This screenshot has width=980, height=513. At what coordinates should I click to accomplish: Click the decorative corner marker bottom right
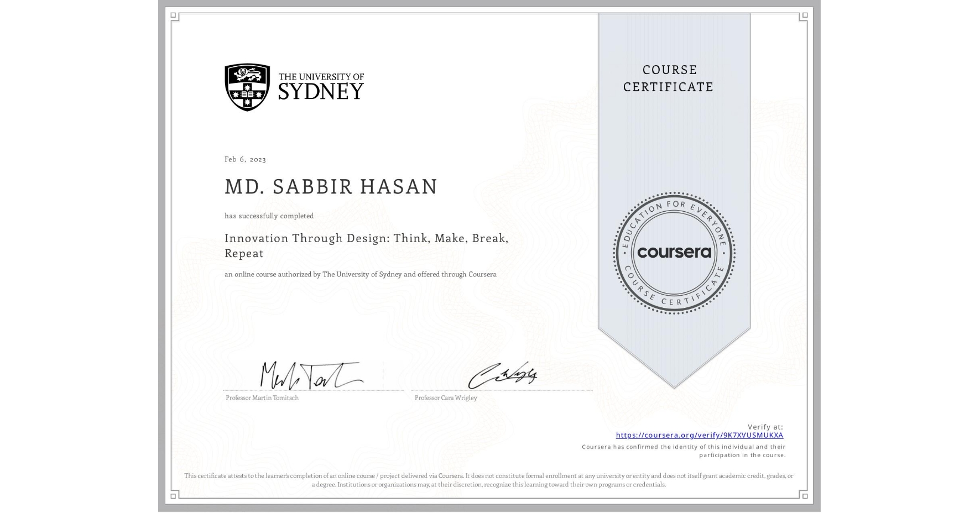point(804,496)
